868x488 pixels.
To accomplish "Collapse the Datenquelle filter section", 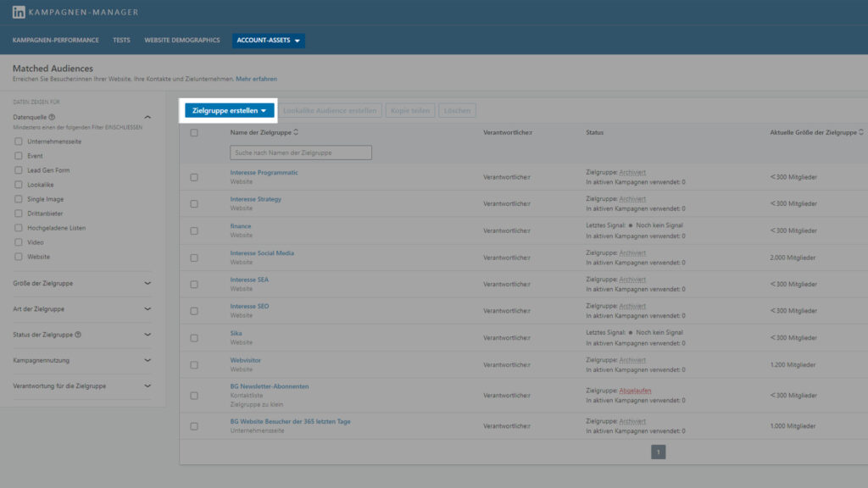I will [147, 118].
